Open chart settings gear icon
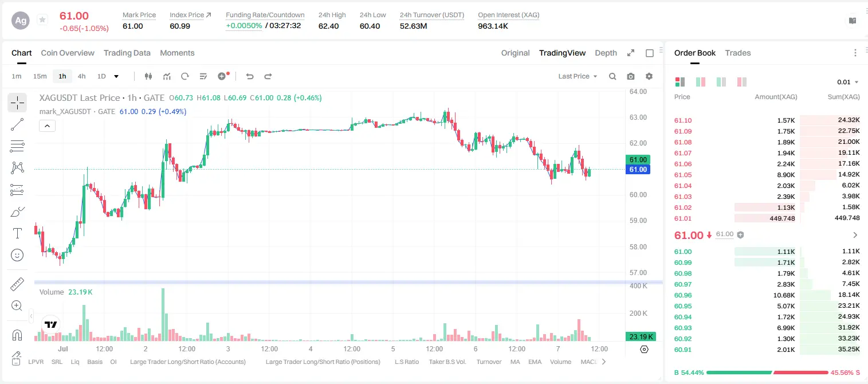868x384 pixels. [649, 76]
